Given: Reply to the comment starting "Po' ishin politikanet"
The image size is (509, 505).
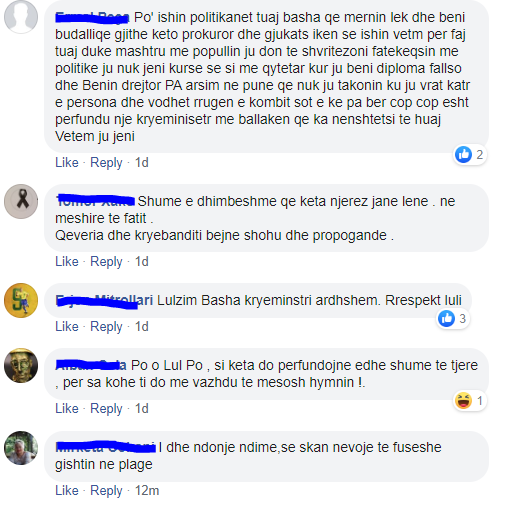Looking at the screenshot, I should [x=106, y=163].
